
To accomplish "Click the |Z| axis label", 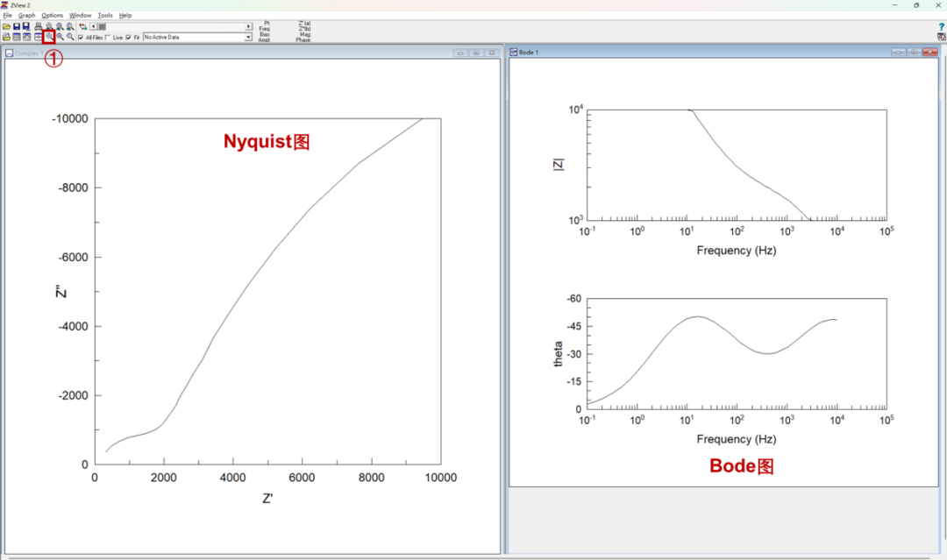I will [558, 165].
